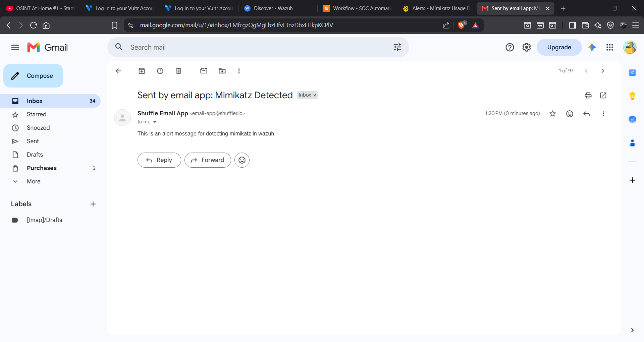644x342 pixels.
Task: Show search options filter icon
Action: [x=397, y=47]
